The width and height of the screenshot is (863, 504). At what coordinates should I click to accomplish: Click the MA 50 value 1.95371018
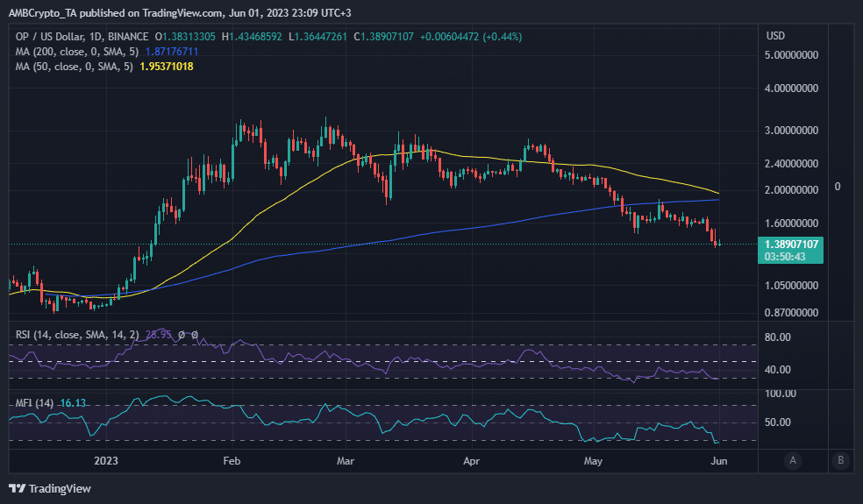pyautogui.click(x=167, y=67)
